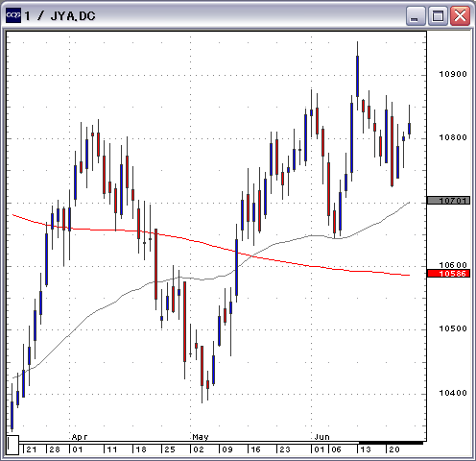Click date label 28 on time axis
Screen dimensions: 476x461
(55, 449)
